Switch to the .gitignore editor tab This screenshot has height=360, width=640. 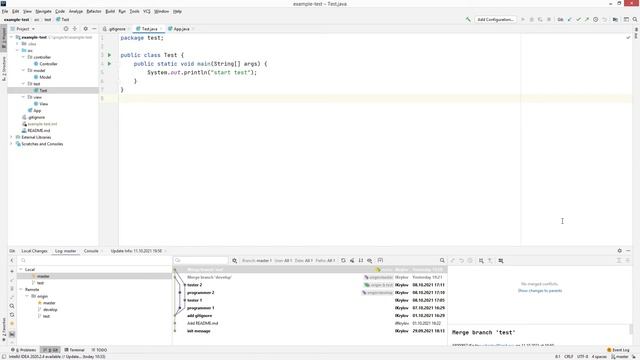click(x=115, y=29)
